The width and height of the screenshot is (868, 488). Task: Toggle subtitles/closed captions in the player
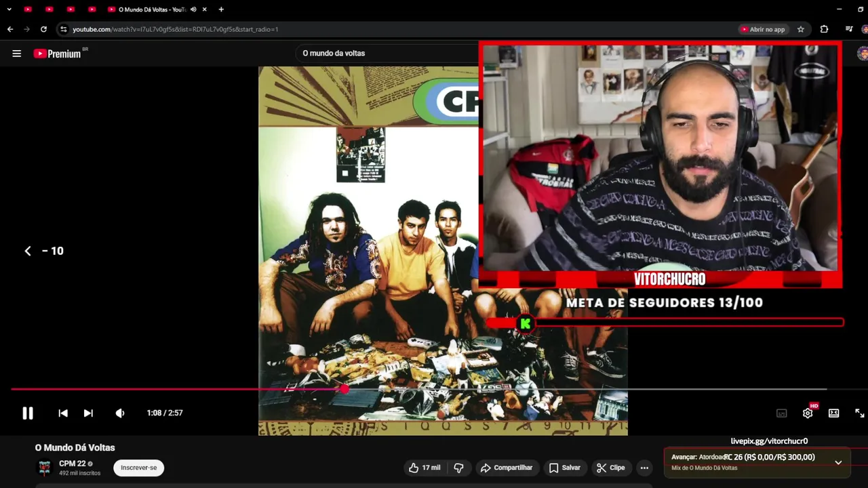pyautogui.click(x=781, y=413)
